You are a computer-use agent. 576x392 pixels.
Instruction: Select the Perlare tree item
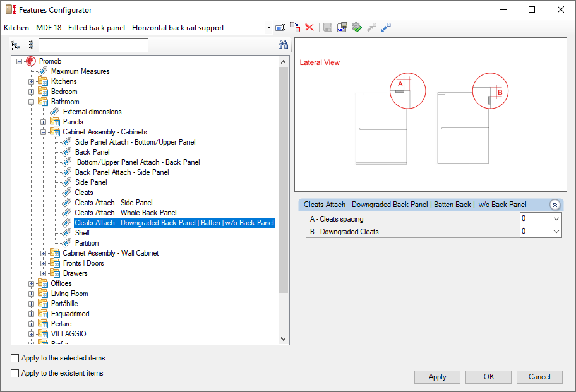point(61,324)
